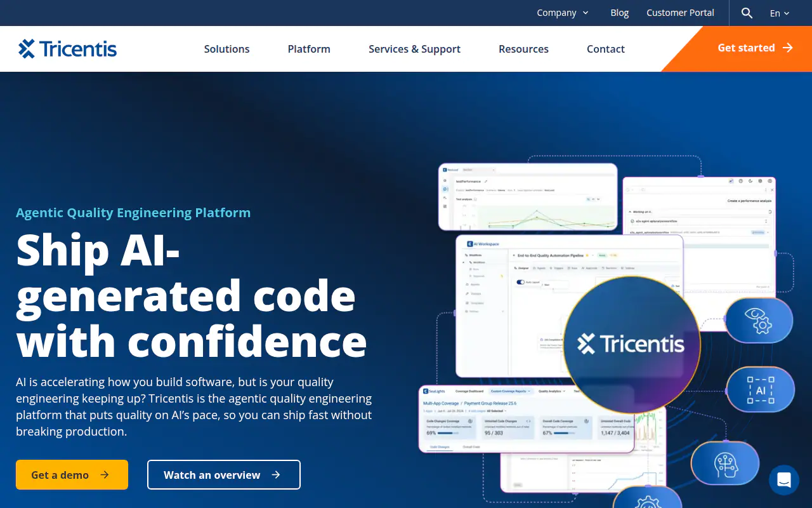812x508 pixels.
Task: Go to homepage via Tricentis header logo
Action: point(68,49)
